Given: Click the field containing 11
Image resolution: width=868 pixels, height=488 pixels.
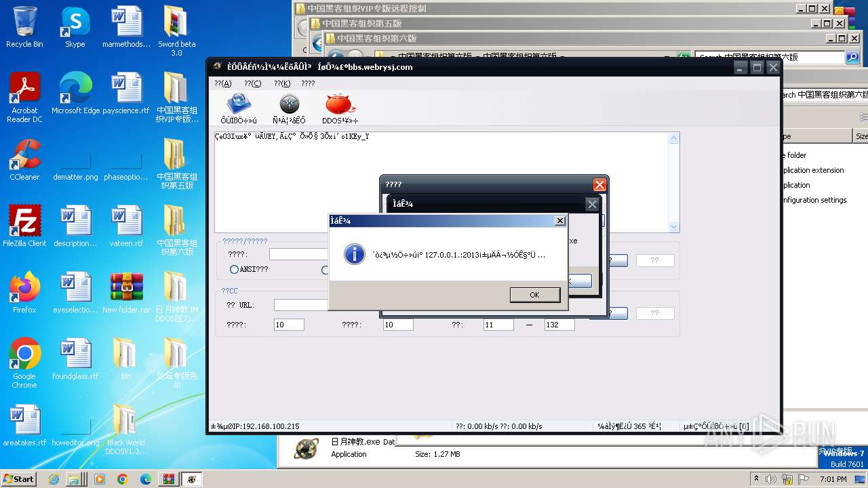Looking at the screenshot, I should [498, 325].
